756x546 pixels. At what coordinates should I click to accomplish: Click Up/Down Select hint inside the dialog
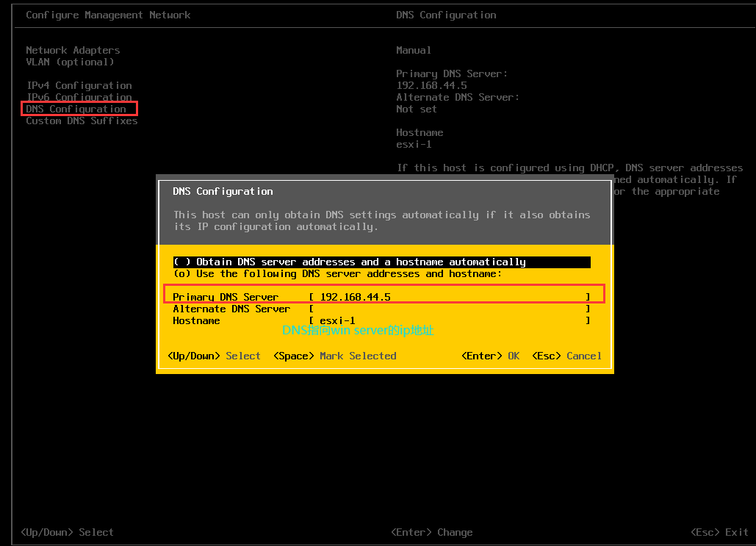tap(214, 356)
